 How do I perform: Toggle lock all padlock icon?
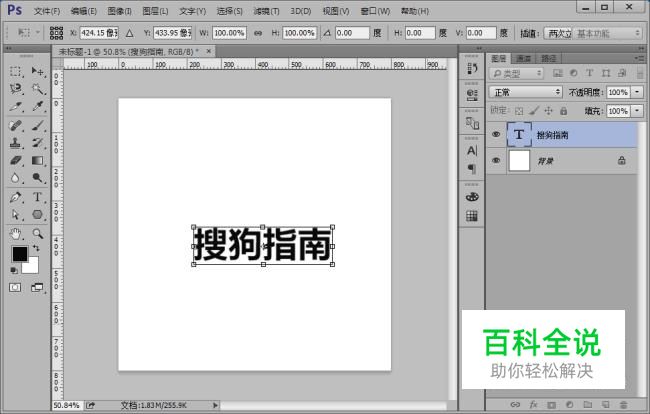(x=563, y=111)
